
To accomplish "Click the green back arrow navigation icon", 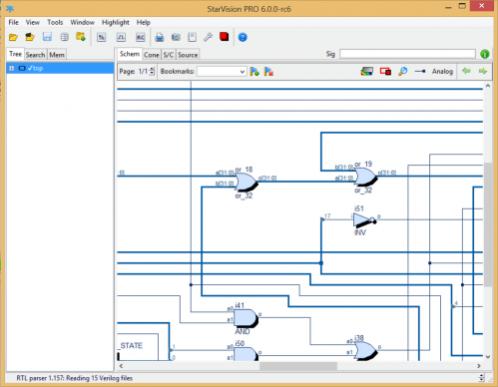I will (x=466, y=71).
